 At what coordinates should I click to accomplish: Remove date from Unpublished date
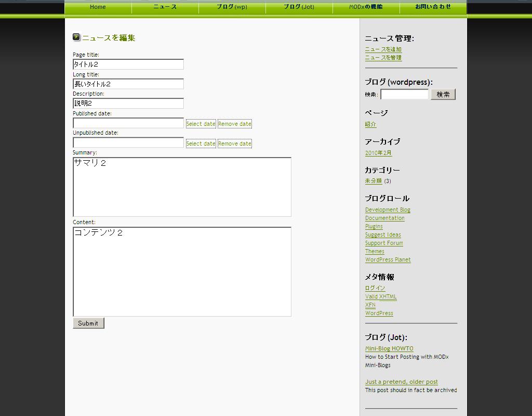pos(234,144)
